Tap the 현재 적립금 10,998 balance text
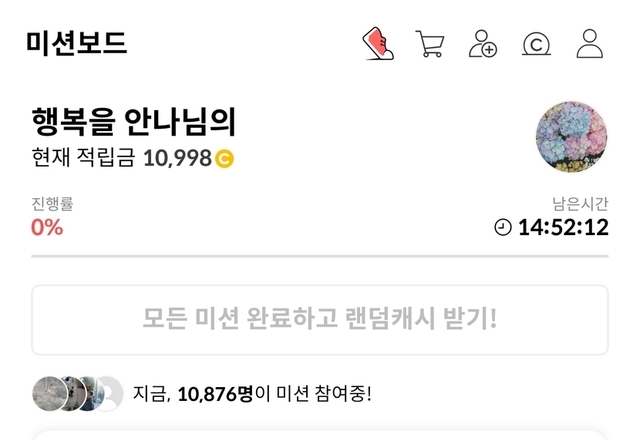The height and width of the screenshot is (440, 640). 121,158
